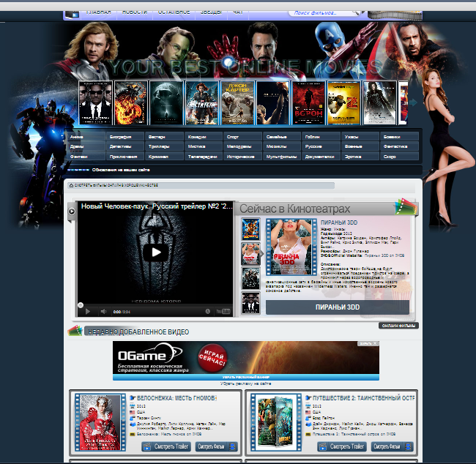
Task: Click film icon on Путешествие 2 Смотреть Фильм button
Action: tap(409, 446)
